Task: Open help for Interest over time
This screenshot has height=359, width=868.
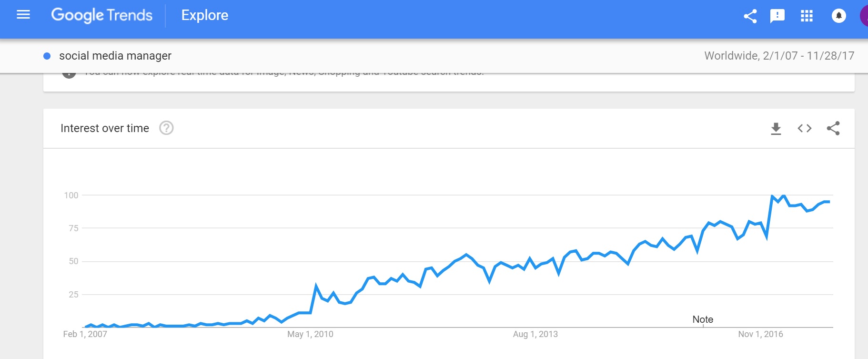Action: [x=166, y=128]
